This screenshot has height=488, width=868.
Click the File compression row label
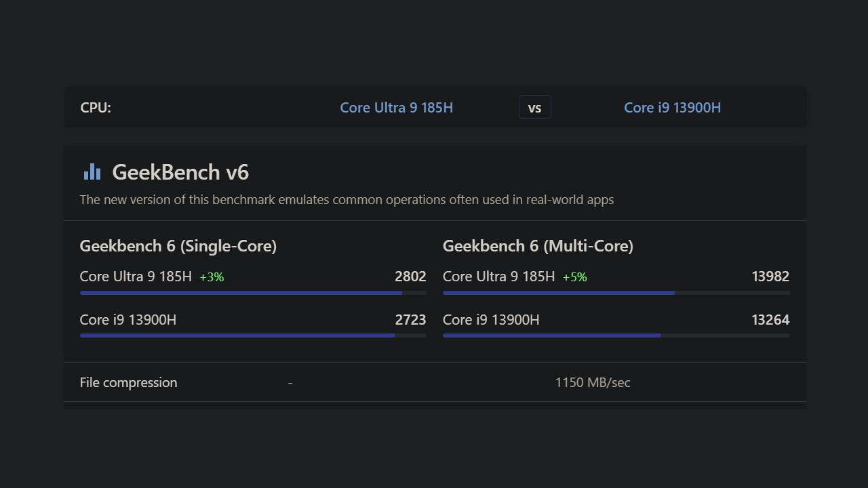(x=128, y=382)
